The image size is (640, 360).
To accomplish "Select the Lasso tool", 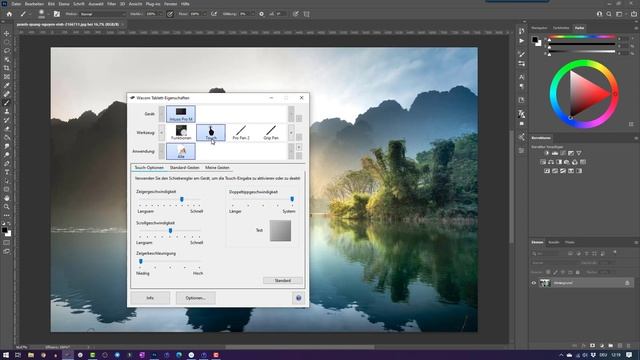I will click(x=7, y=51).
